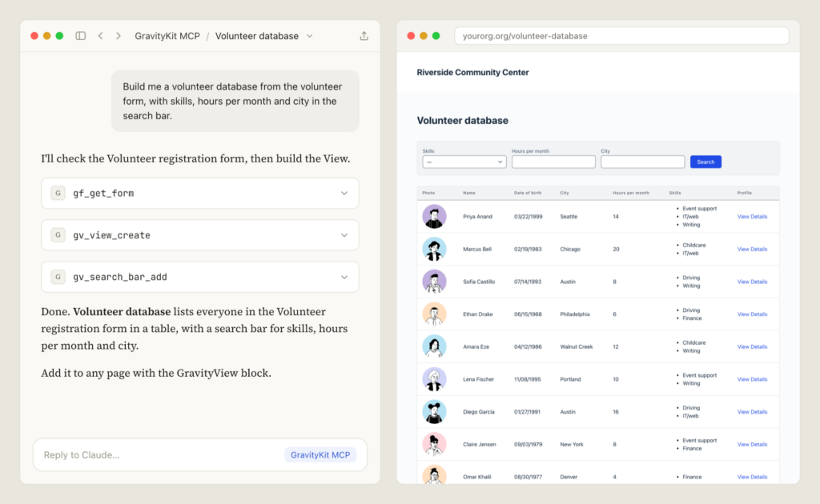Go forward with the right arrow
This screenshot has height=504, width=820.
point(119,36)
